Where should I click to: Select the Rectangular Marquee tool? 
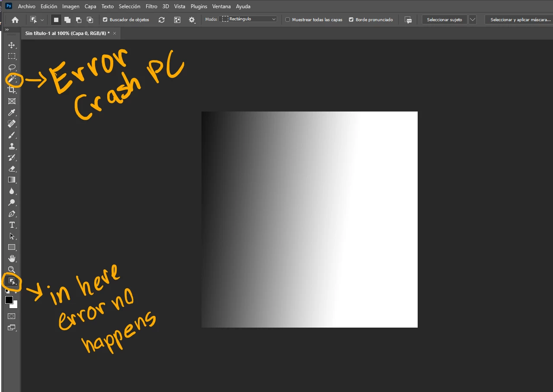(12, 56)
